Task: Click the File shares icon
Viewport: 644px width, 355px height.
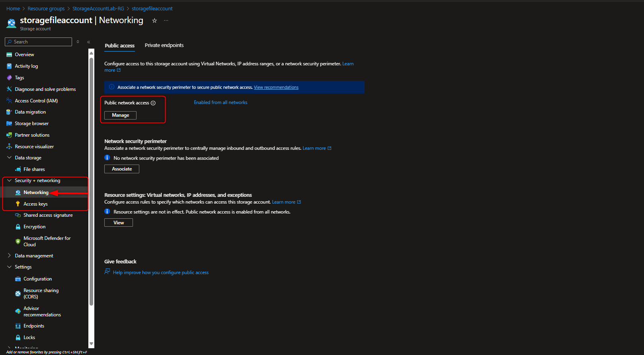Action: click(x=18, y=169)
